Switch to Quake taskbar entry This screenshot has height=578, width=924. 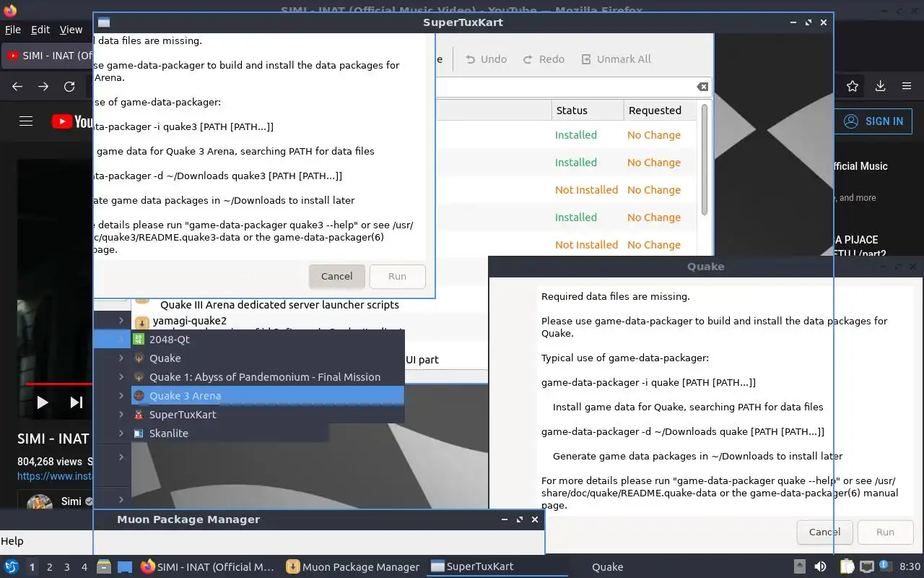pyautogui.click(x=607, y=567)
